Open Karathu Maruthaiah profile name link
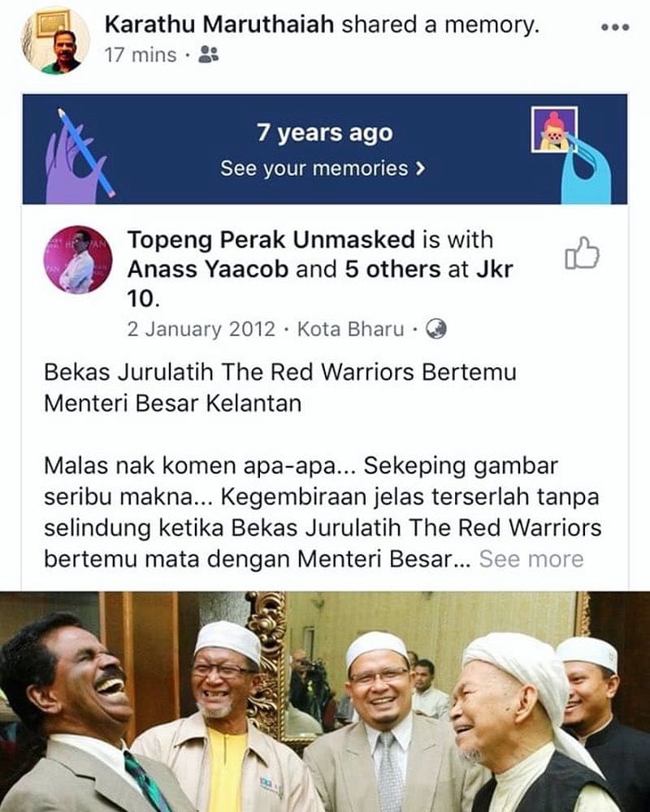The width and height of the screenshot is (650, 812). coord(219,24)
